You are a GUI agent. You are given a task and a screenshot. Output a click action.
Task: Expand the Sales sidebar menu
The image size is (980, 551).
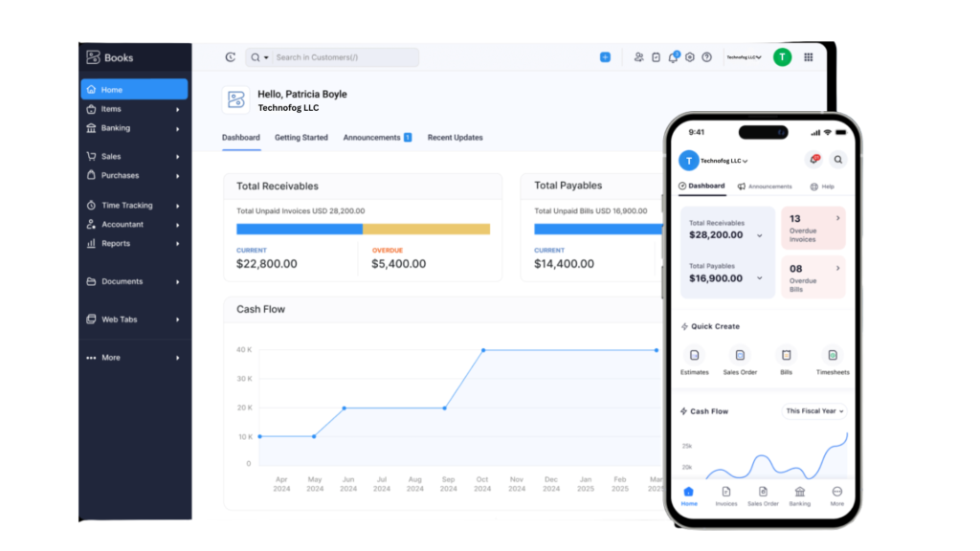tap(134, 156)
